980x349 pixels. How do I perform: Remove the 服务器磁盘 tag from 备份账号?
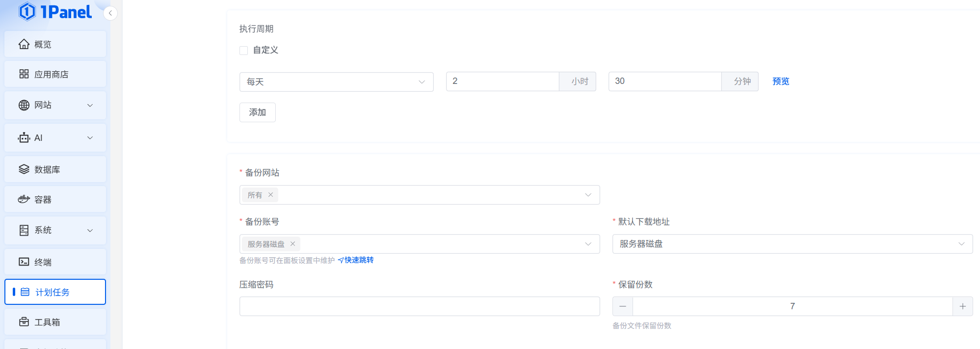292,244
